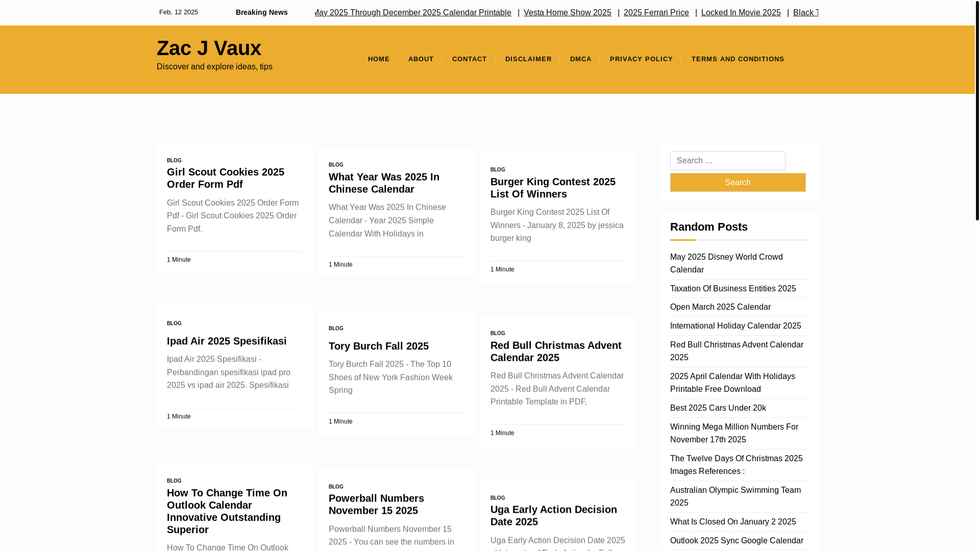Click BLOG category above Powerball Numbers post
Viewport: 980px width, 551px height.
coord(336,487)
